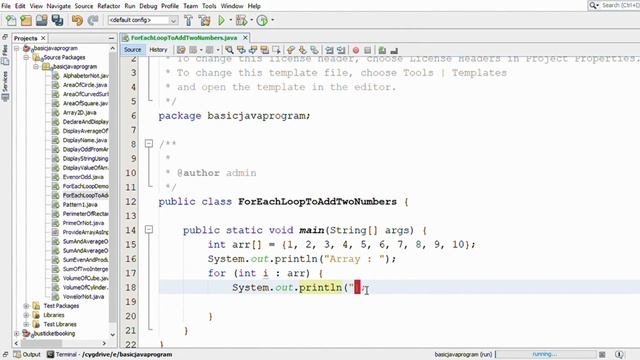640x360 pixels.
Task: Click the Next Bookmark icon
Action: [302, 50]
